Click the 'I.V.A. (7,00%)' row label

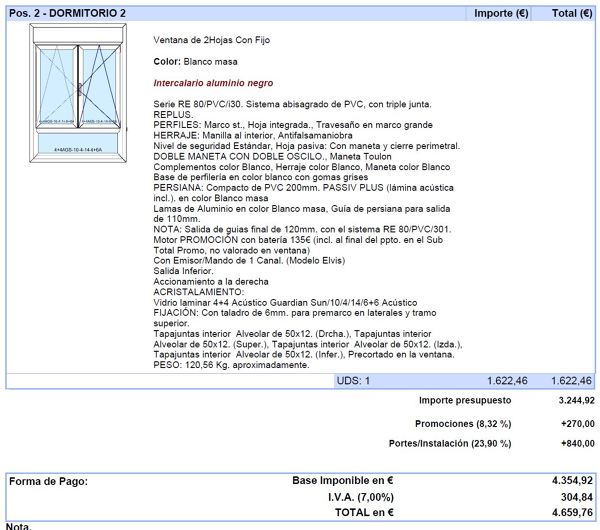click(361, 497)
